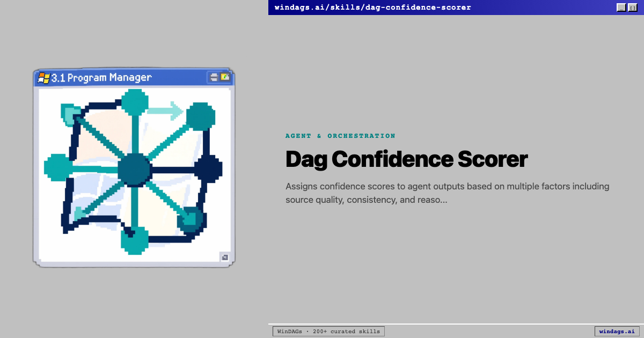
Task: Minimize the windags.ai window
Action: point(621,8)
